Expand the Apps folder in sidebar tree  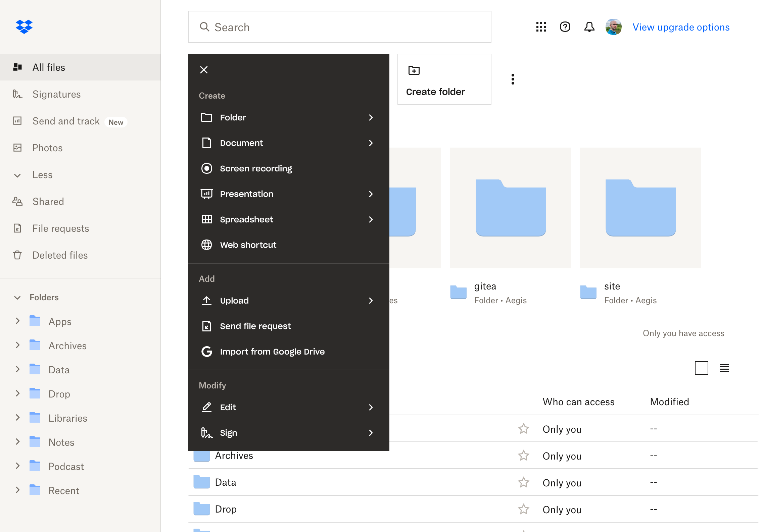(18, 321)
